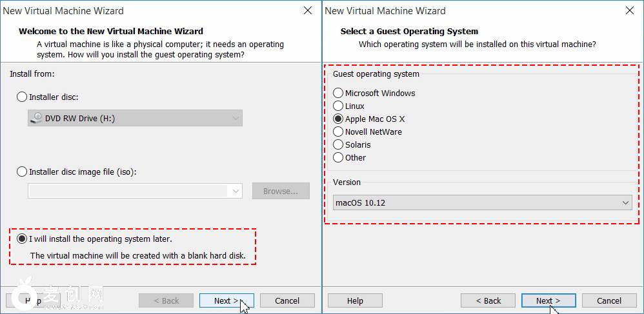This screenshot has width=644, height=314.
Task: Select the Apple Mac OS X option
Action: tap(338, 119)
